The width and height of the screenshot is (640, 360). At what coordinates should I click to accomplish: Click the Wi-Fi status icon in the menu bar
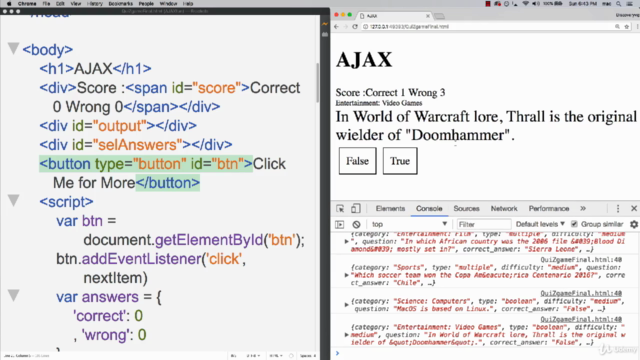[x=526, y=4]
